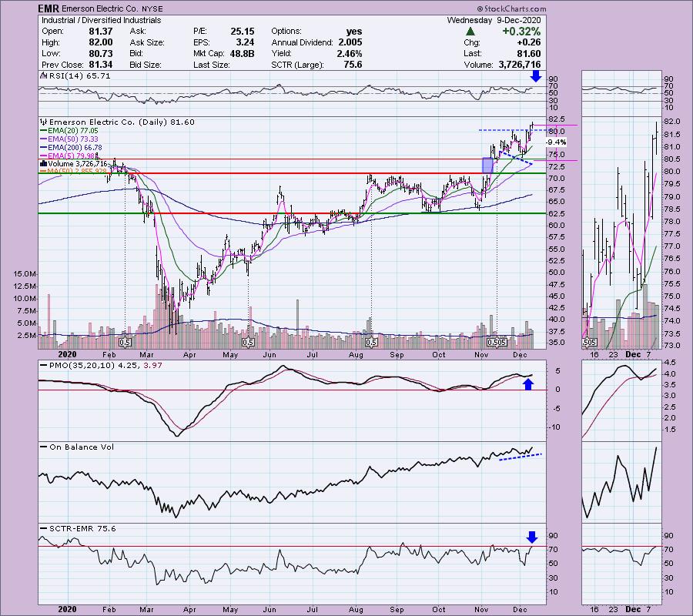Click the NYSE exchange label
Viewport: 693px width, 616px height.
click(x=152, y=8)
